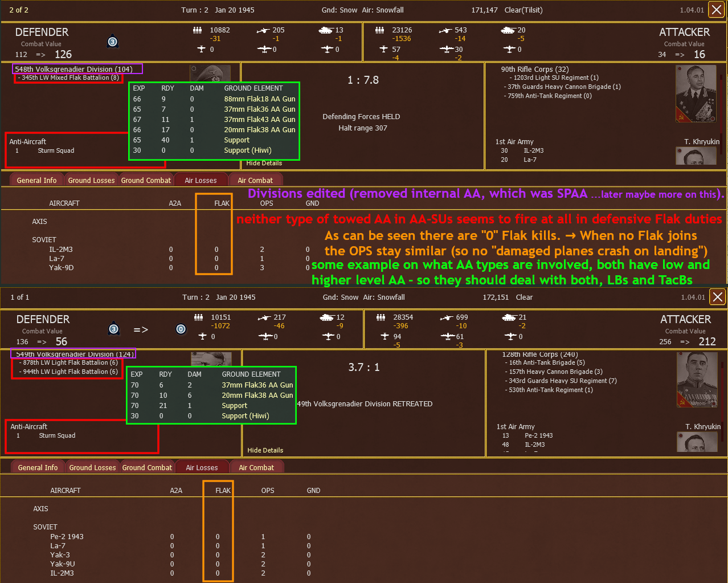The width and height of the screenshot is (728, 583).
Task: Select 37th Guards Heavy Cannon Brigade
Action: [562, 87]
